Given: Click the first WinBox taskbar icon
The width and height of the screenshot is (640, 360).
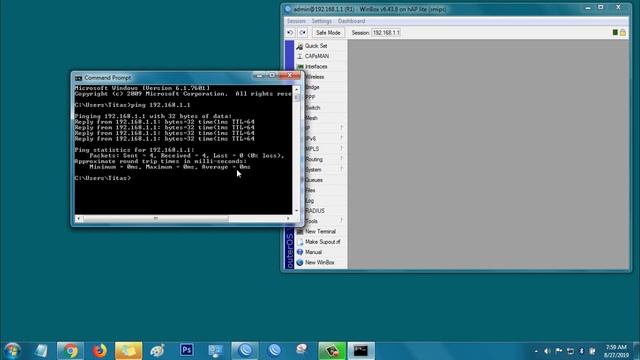Looking at the screenshot, I should (245, 351).
